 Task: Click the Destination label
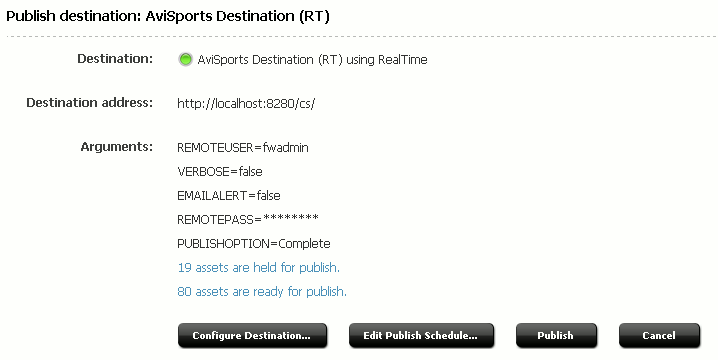pyautogui.click(x=115, y=59)
